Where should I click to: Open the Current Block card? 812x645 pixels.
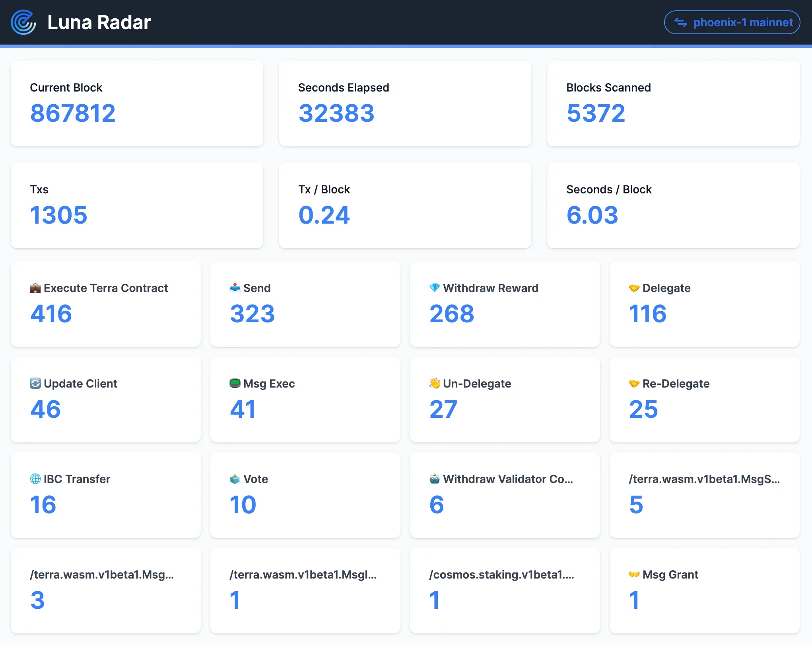[137, 103]
